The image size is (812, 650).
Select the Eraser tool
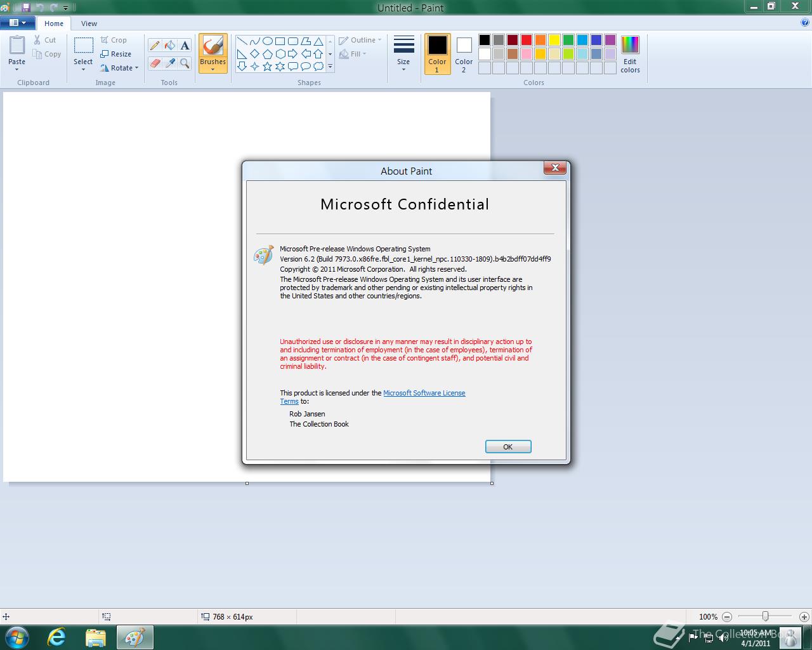click(155, 63)
